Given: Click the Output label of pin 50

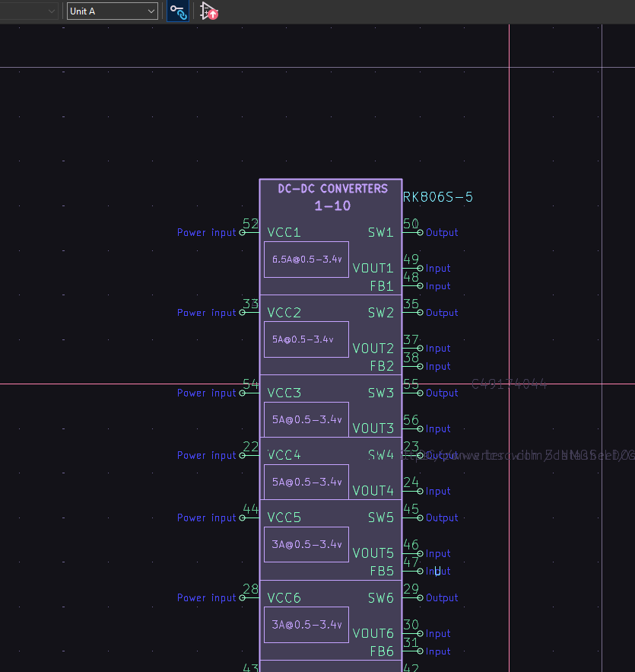Looking at the screenshot, I should [442, 233].
